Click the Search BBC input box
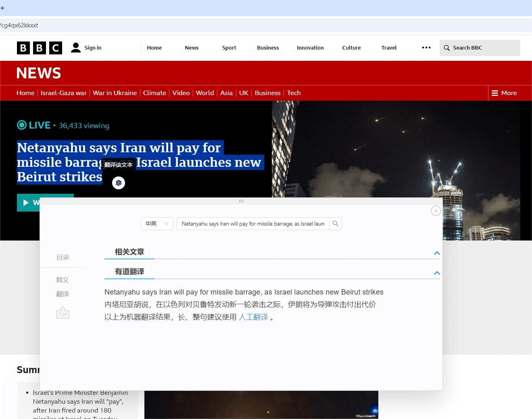The height and width of the screenshot is (419, 532). point(484,48)
